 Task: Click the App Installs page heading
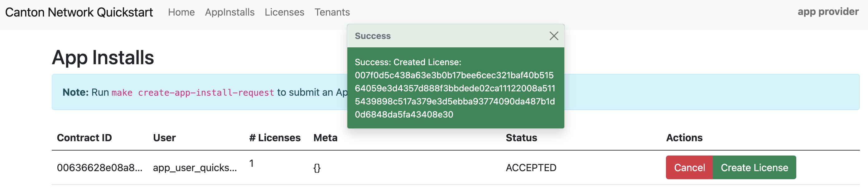point(103,58)
